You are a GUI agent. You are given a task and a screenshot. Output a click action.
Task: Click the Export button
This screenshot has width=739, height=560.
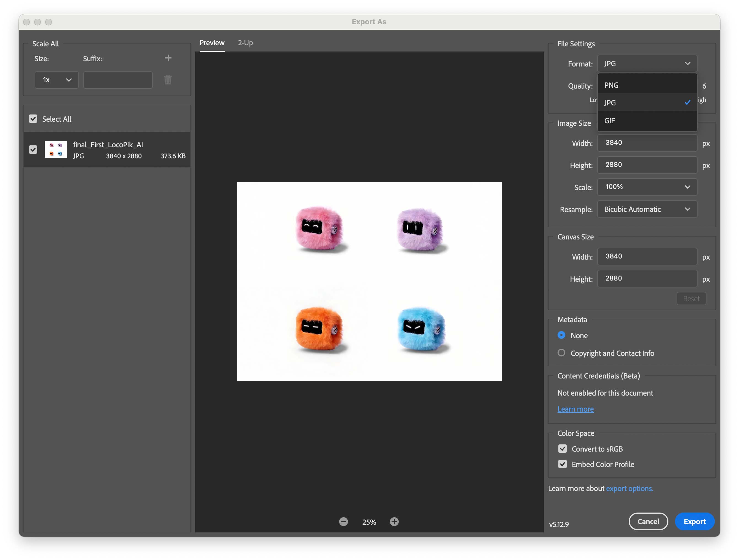coord(695,521)
